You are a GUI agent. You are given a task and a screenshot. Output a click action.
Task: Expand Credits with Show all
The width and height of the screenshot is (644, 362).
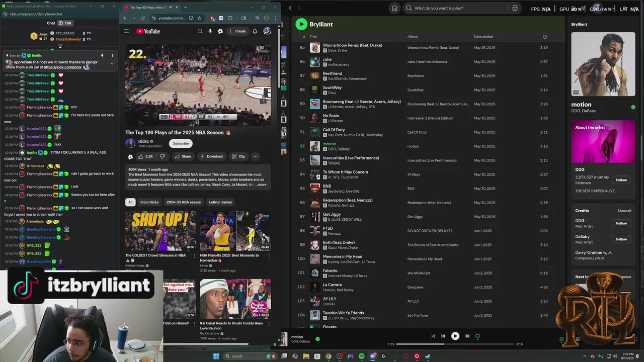click(x=624, y=211)
